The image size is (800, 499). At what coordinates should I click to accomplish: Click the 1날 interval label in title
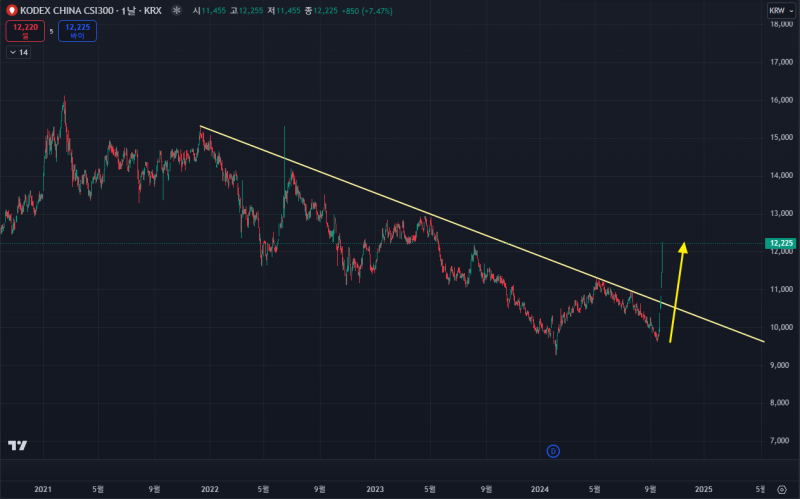(129, 11)
